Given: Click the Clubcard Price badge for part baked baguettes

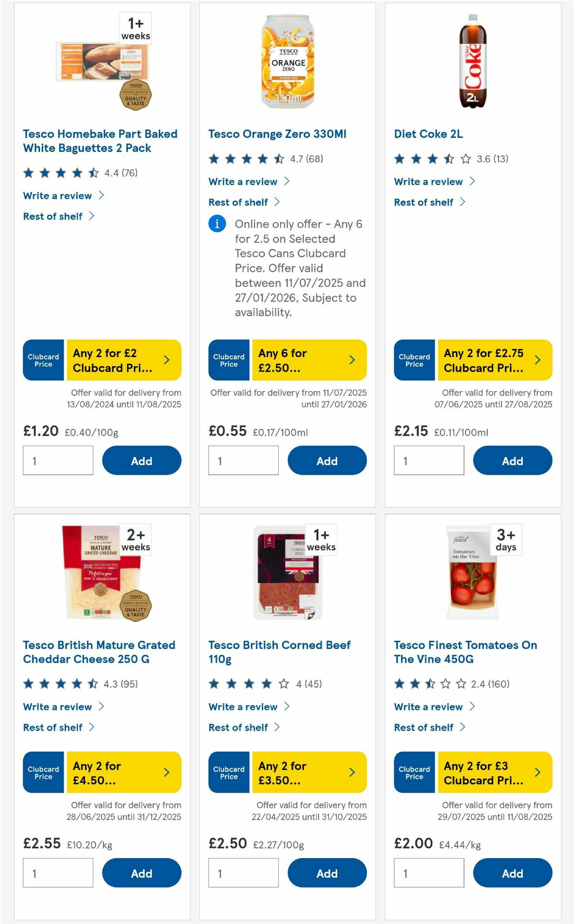Looking at the screenshot, I should pos(43,360).
